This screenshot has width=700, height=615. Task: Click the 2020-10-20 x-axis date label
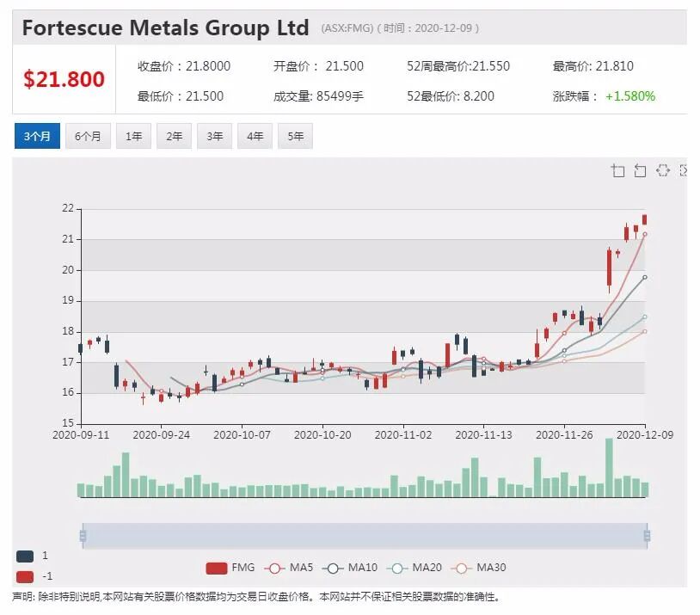(322, 435)
